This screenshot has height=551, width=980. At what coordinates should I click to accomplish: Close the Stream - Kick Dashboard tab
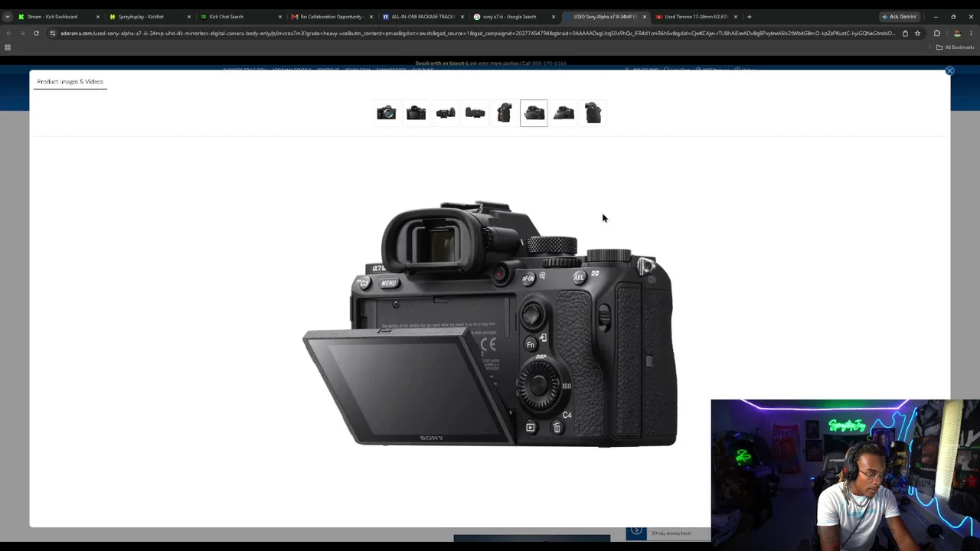coord(97,17)
